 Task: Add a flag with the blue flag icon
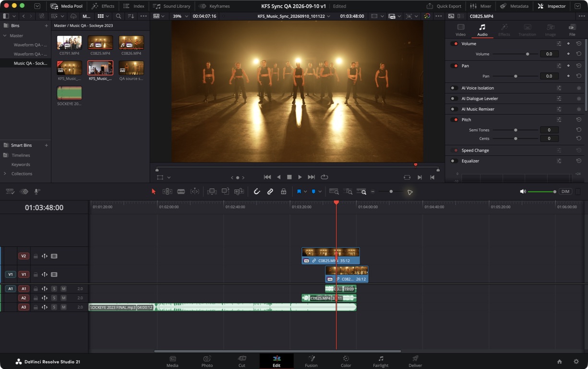[299, 191]
